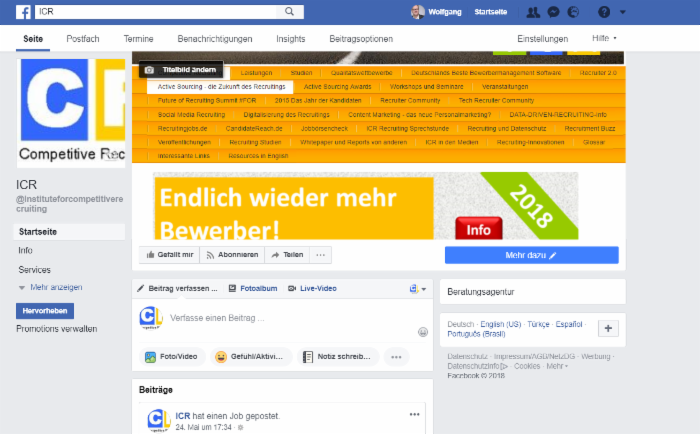This screenshot has width=700, height=434.
Task: Add language with plus button
Action: [608, 329]
